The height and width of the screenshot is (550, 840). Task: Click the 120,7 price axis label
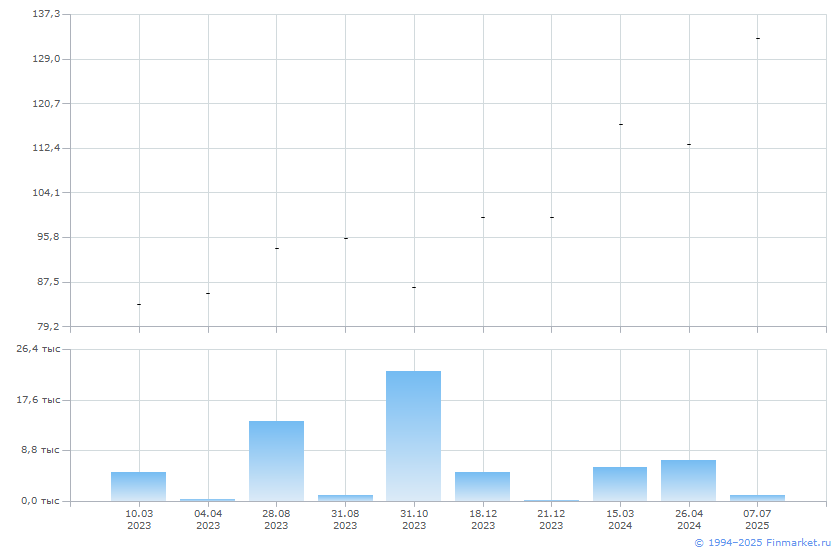[x=47, y=103]
